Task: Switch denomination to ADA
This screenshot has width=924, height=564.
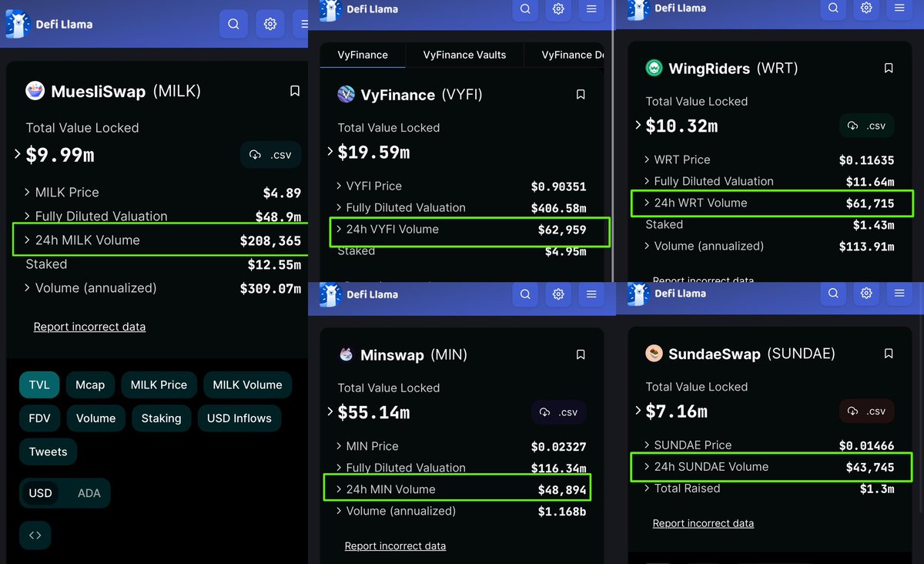Action: [89, 493]
